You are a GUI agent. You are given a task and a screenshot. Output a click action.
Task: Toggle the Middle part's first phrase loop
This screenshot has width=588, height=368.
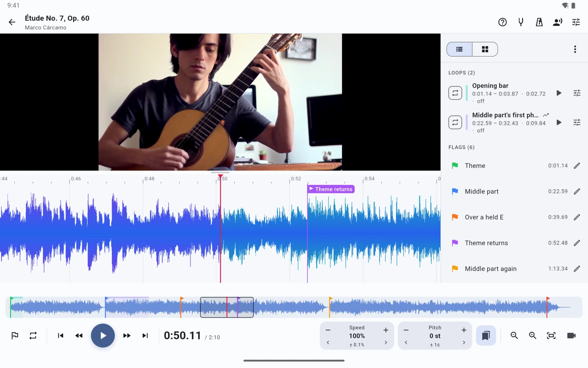(455, 123)
